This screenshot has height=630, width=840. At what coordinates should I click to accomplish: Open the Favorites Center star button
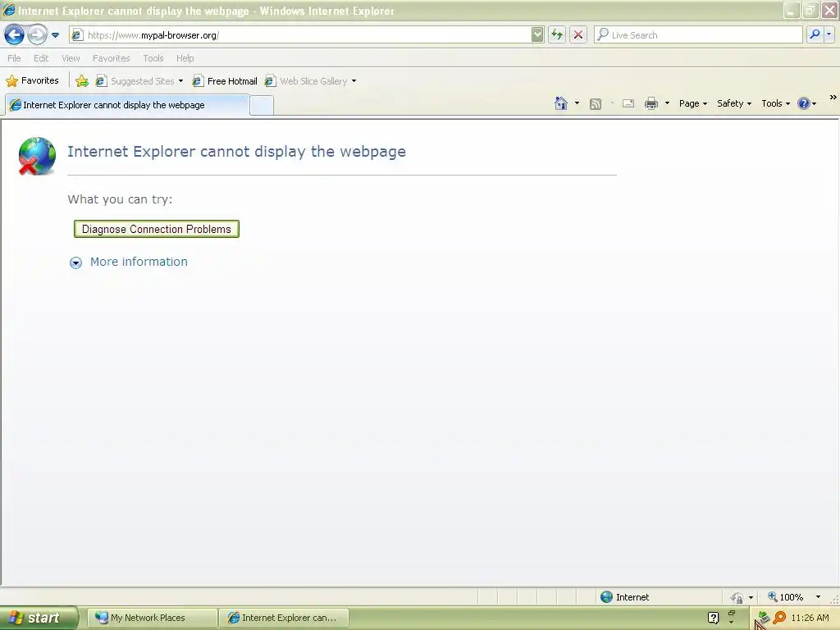click(33, 81)
